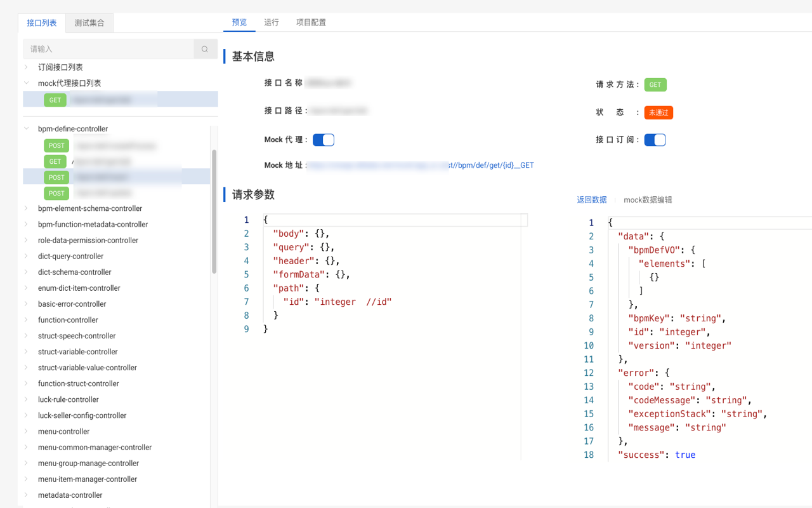Switch to the 测试集合 tab
This screenshot has width=812, height=508.
pyautogui.click(x=89, y=22)
